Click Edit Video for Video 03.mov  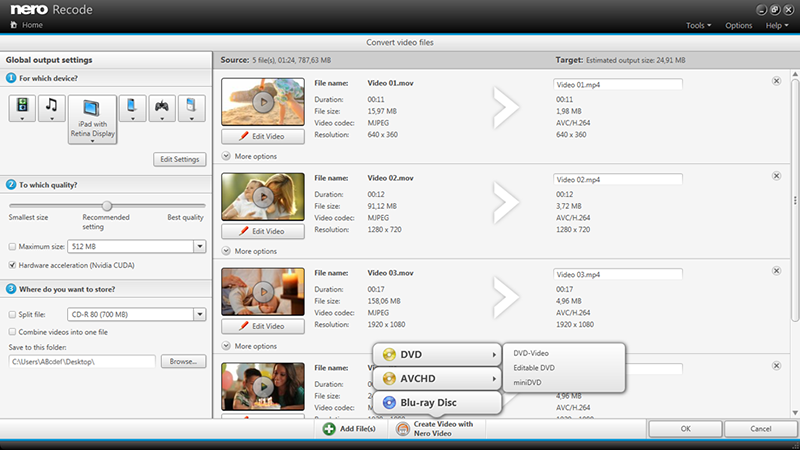[263, 326]
